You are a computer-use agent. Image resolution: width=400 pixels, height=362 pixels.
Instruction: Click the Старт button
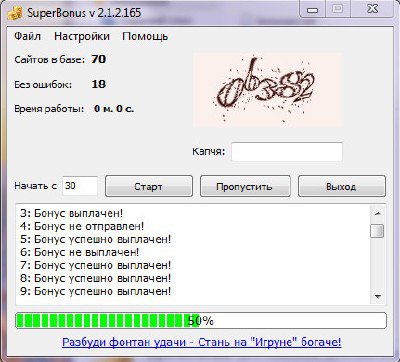tap(149, 186)
